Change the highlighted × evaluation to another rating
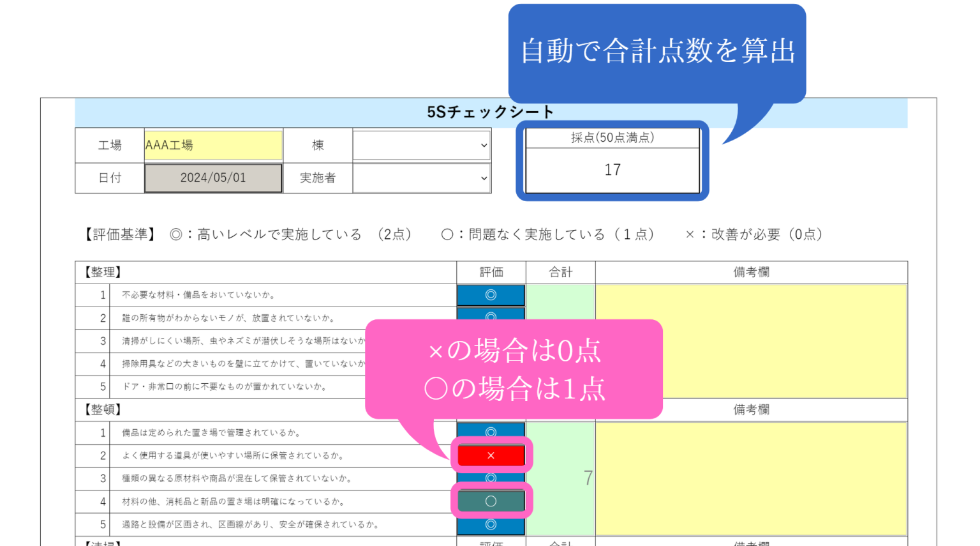 (491, 455)
